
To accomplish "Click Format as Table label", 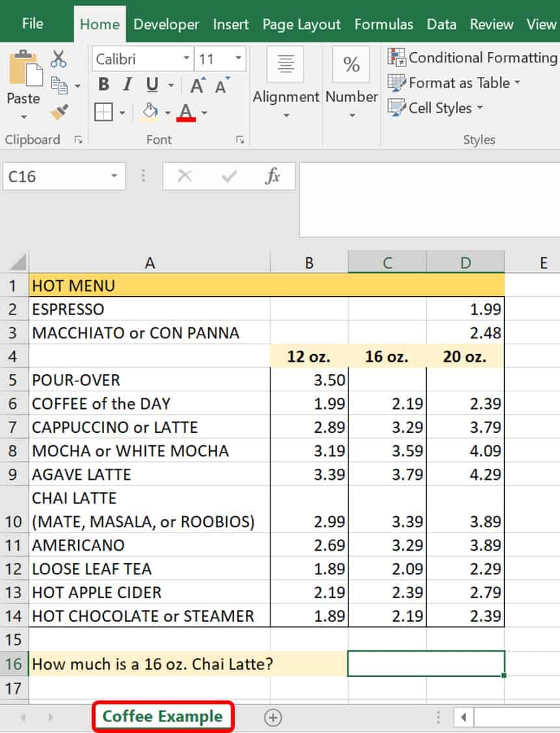I will coord(459,83).
